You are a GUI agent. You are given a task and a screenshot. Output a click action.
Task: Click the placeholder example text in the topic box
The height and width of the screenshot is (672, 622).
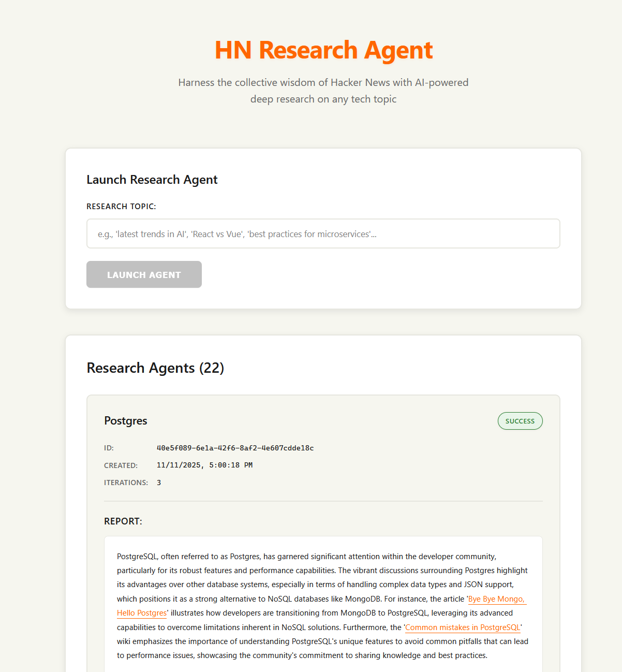tap(238, 234)
